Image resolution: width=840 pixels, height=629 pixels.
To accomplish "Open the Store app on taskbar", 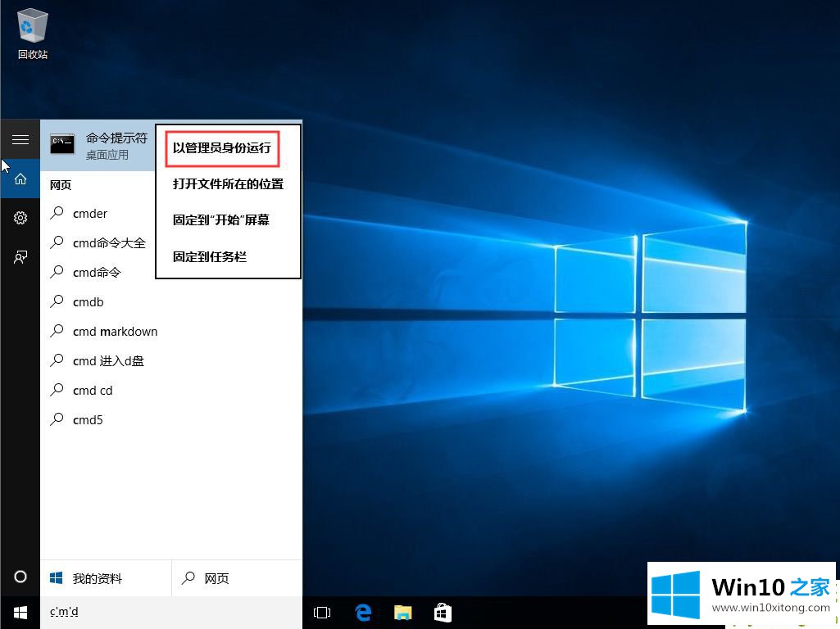I will pos(443,613).
